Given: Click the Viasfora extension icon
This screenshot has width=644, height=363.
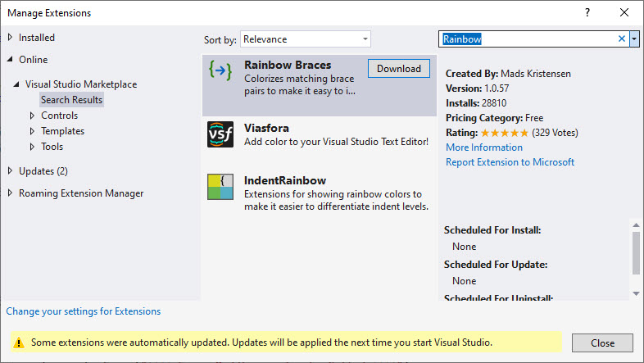Looking at the screenshot, I should coord(220,134).
